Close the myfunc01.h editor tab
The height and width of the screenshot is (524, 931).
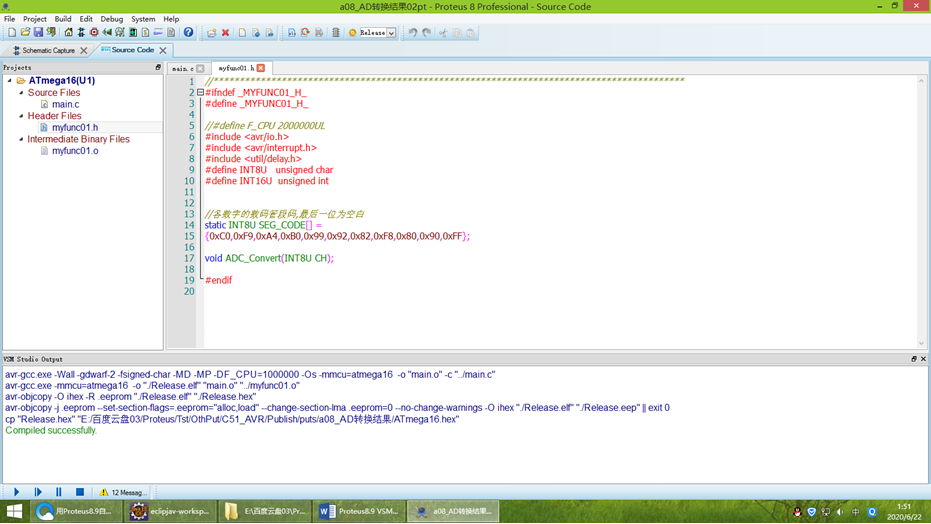click(x=261, y=68)
